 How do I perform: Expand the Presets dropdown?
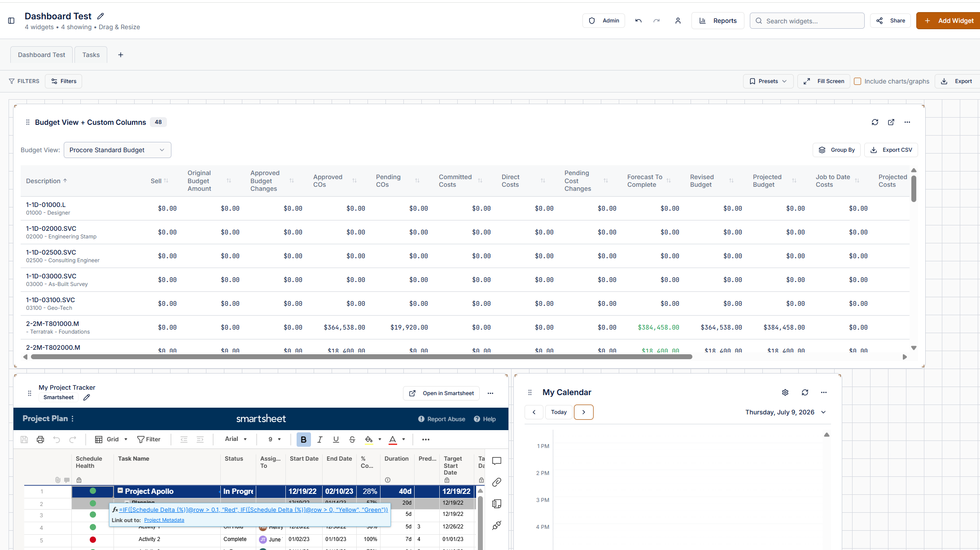768,81
